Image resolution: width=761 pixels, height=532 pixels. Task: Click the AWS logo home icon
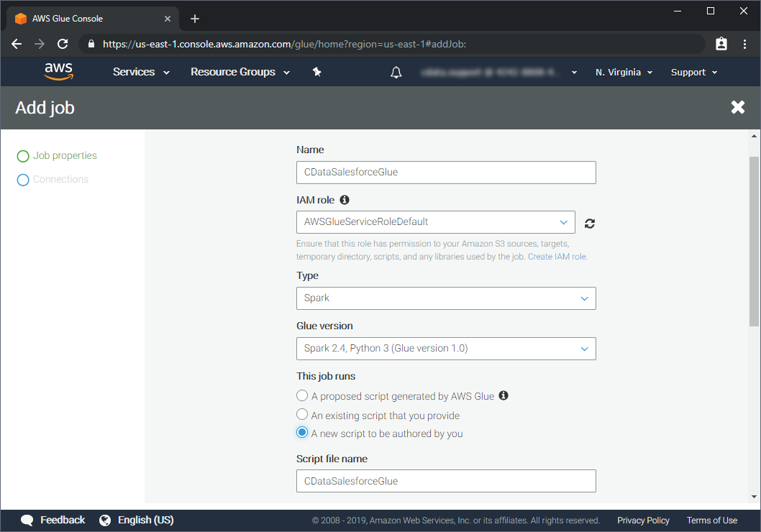point(58,72)
